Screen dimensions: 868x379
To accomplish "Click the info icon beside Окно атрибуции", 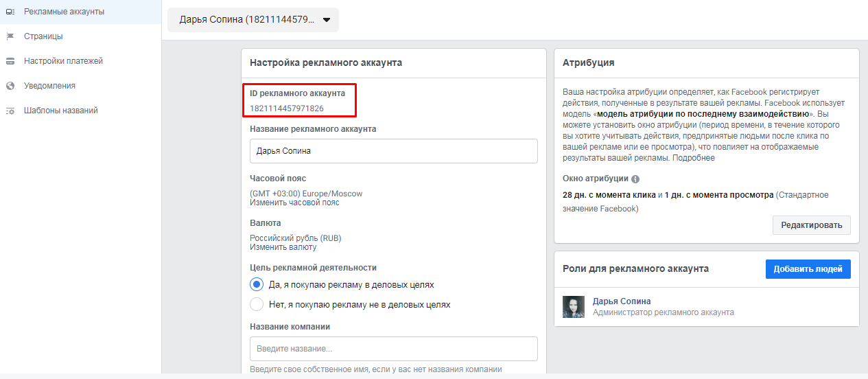I will (635, 179).
